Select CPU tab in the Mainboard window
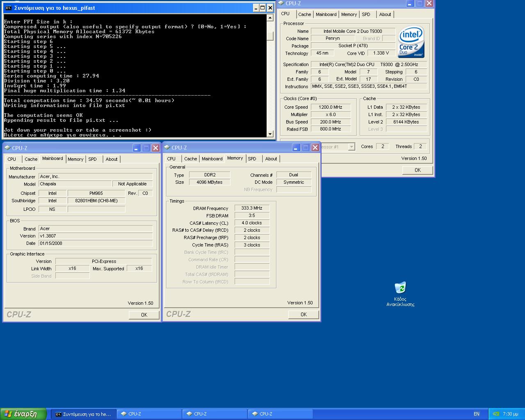525x420 pixels. tap(11, 159)
